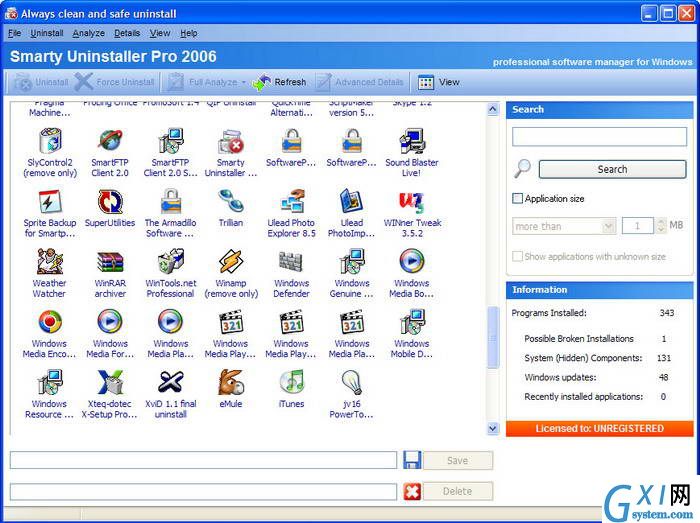
Task: Select Smarty Uninstaller program icon
Action: click(231, 141)
